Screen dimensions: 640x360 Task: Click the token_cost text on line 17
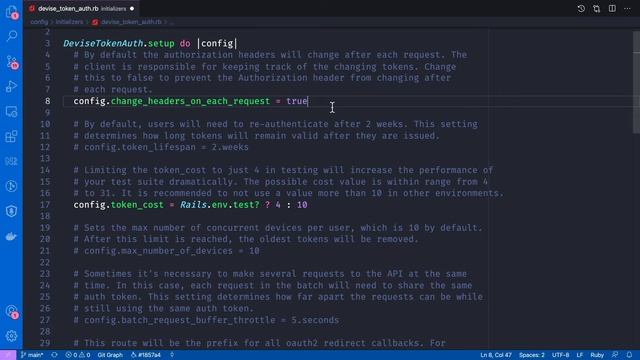coord(137,204)
